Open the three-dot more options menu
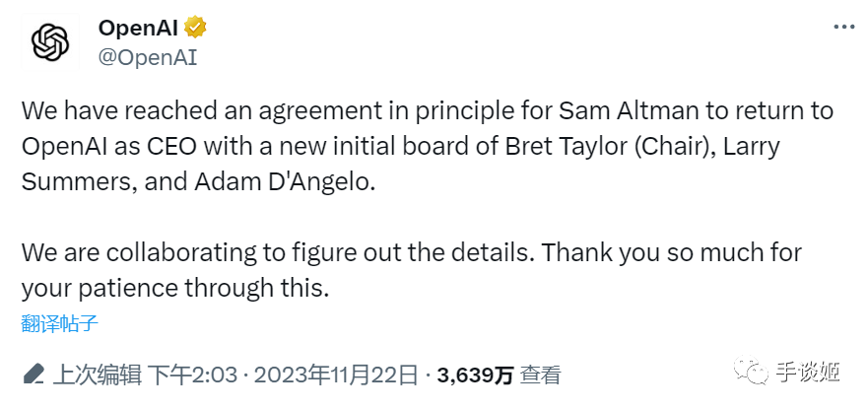Image resolution: width=868 pixels, height=410 pixels. point(843,28)
